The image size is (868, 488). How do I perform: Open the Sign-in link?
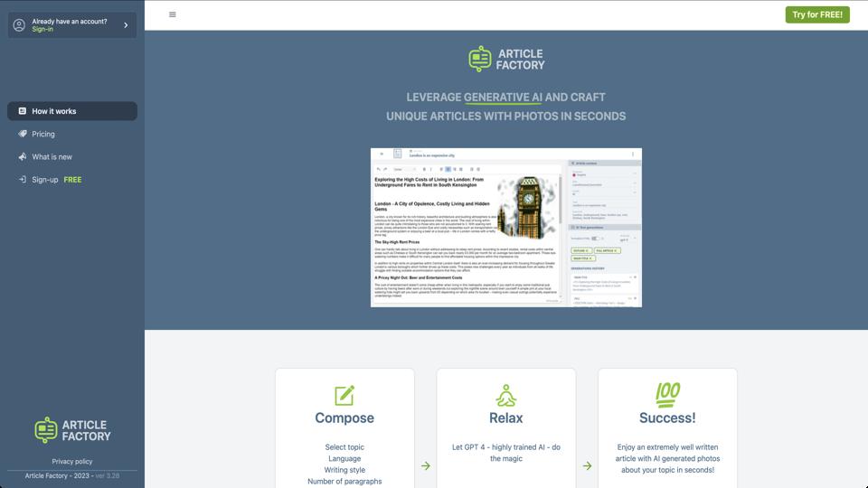point(42,30)
